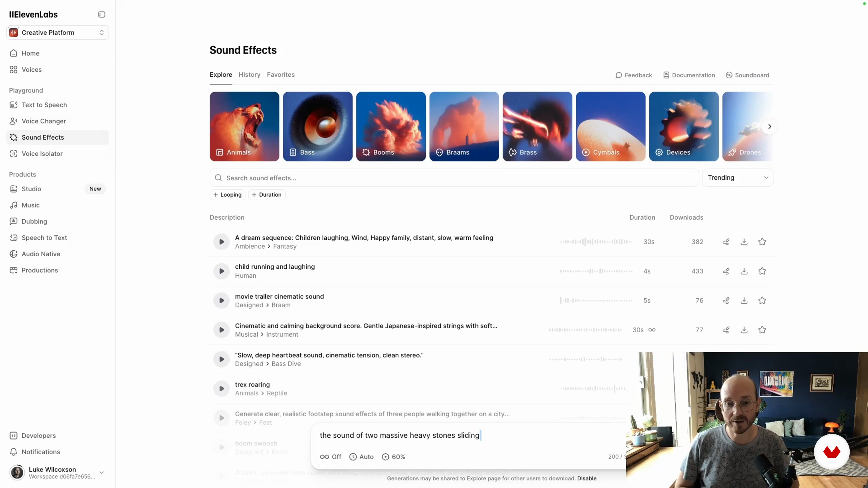Switch to the Favorites tab
The height and width of the screenshot is (488, 868).
point(281,74)
